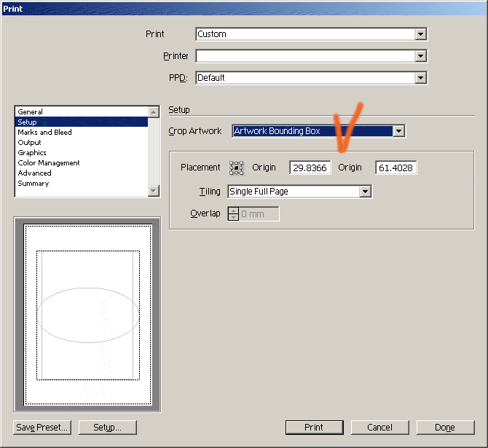488x448 pixels.
Task: Open the Crop Artwork dropdown
Action: tap(319, 131)
